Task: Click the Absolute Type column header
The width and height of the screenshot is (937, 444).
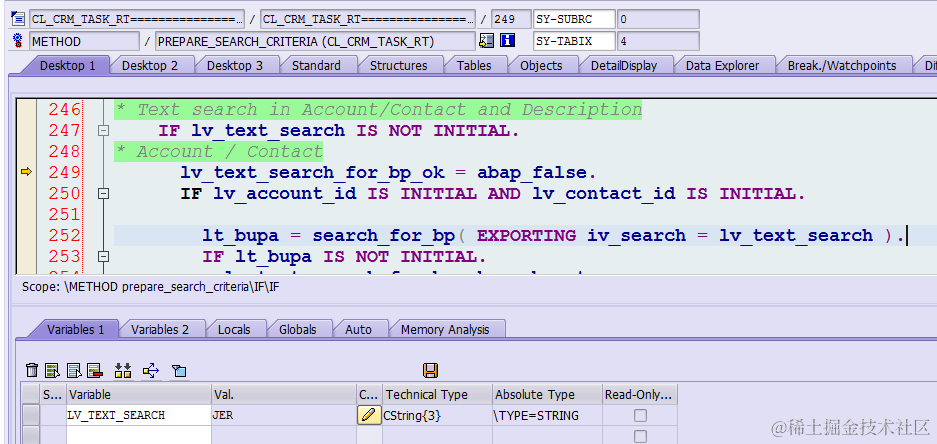Action: pyautogui.click(x=547, y=394)
